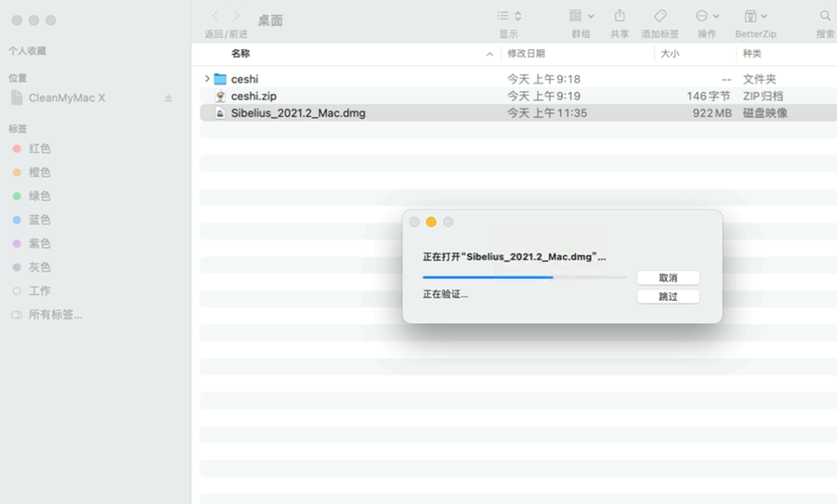The image size is (837, 504).
Task: Eject CleanMyMac X volume
Action: (168, 98)
